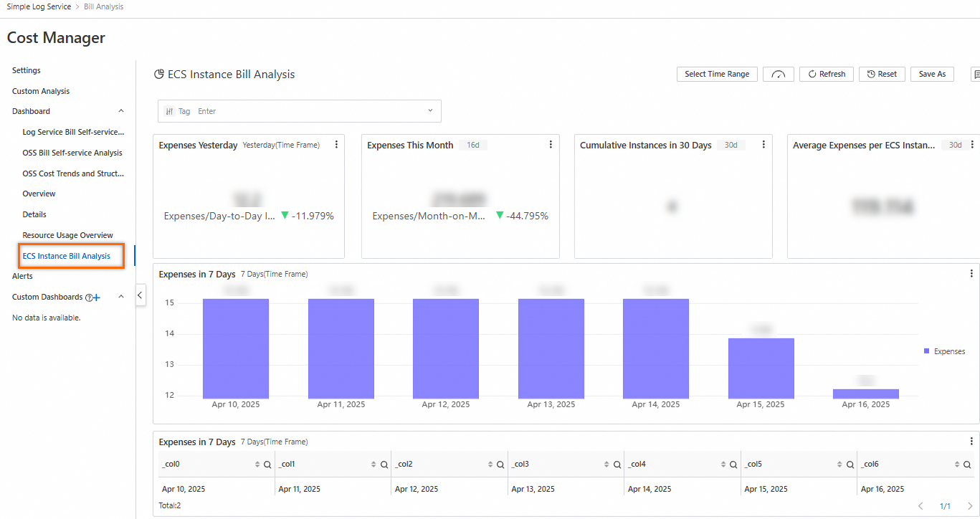Collapse the Custom Dashboards section
Image resolution: width=980 pixels, height=519 pixels.
click(x=120, y=297)
